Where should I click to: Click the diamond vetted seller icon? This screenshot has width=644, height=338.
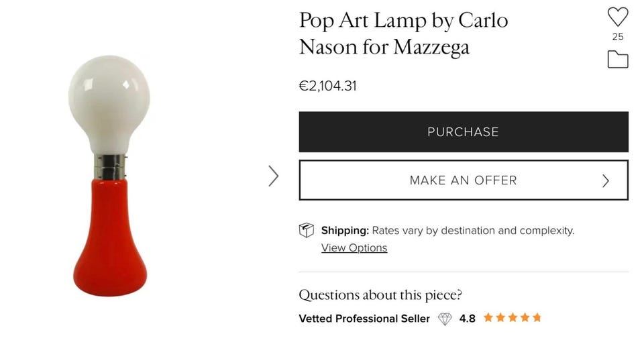coord(445,319)
